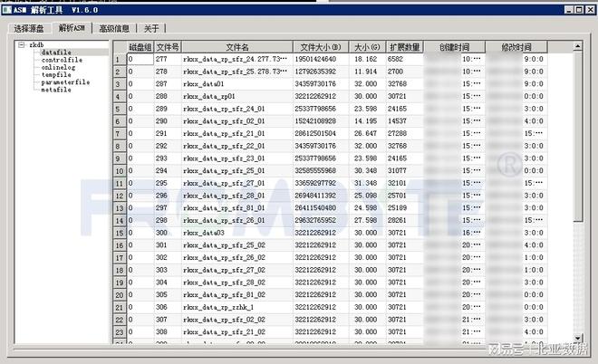Click the 大小(G) column header
Image resolution: width=598 pixels, height=364 pixels.
coord(367,47)
